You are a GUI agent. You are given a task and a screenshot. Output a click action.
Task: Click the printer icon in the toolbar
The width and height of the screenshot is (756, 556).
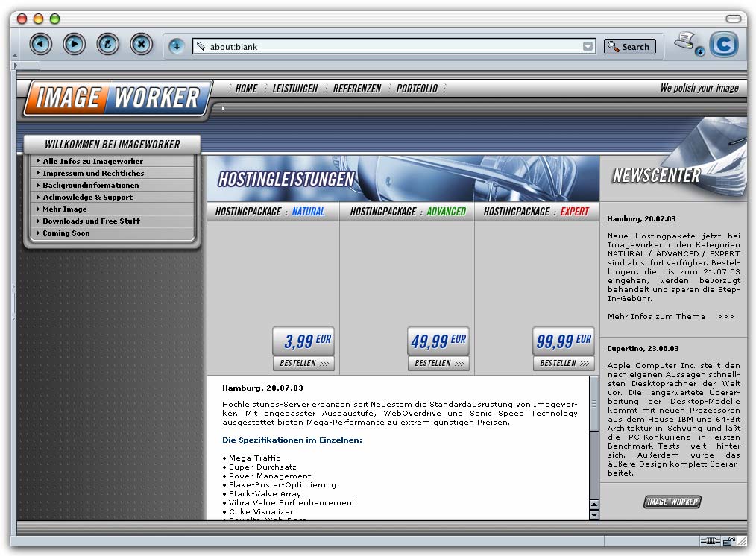pos(685,42)
